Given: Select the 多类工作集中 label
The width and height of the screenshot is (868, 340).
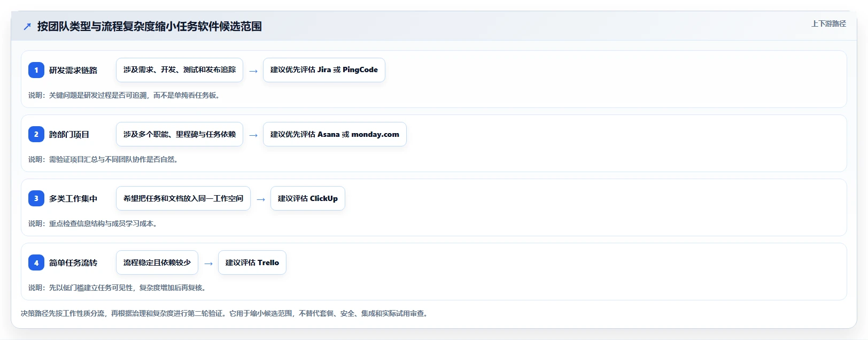Looking at the screenshot, I should click(x=73, y=198).
